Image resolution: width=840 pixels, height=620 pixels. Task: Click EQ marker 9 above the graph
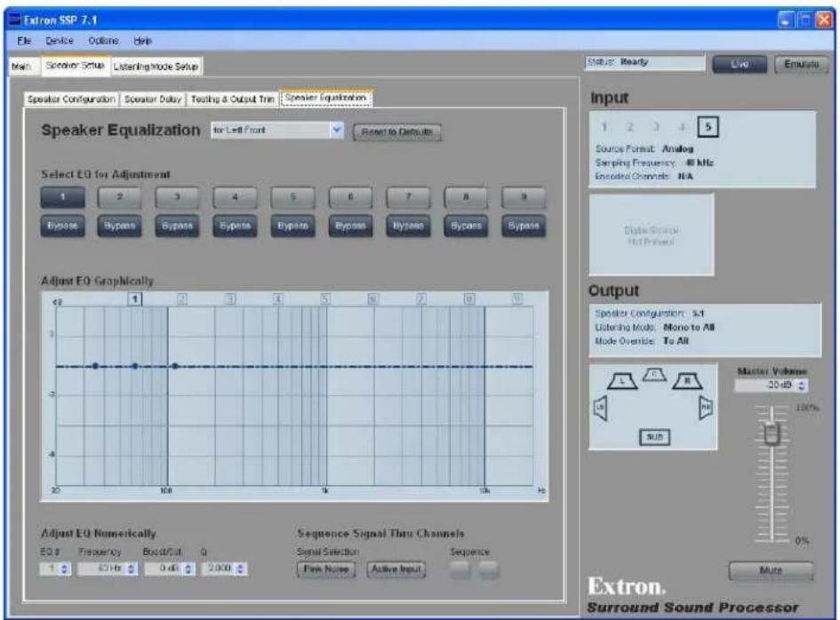(x=517, y=298)
